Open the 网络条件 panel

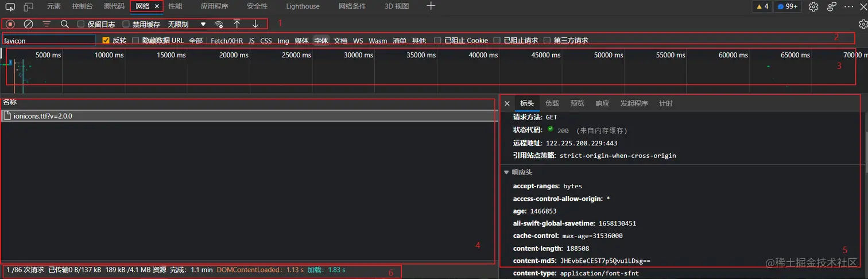tap(352, 6)
